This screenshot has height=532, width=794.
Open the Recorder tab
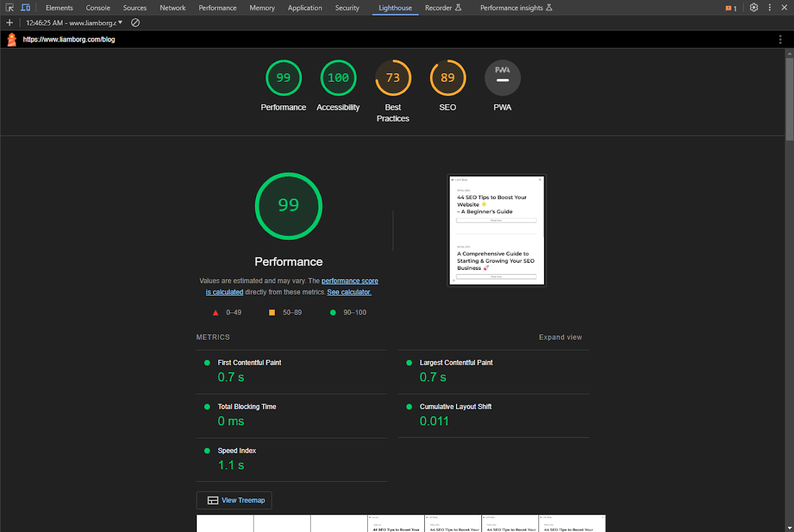click(x=444, y=7)
